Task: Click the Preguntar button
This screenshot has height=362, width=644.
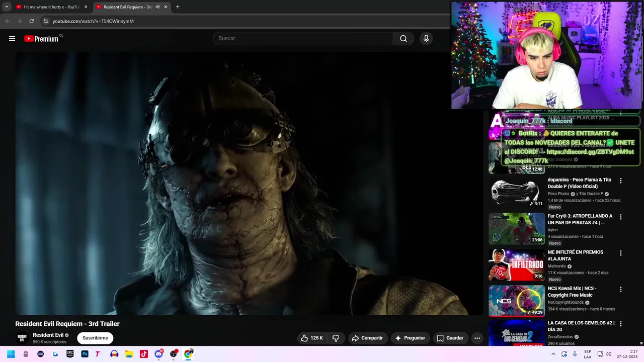Action: click(x=410, y=338)
